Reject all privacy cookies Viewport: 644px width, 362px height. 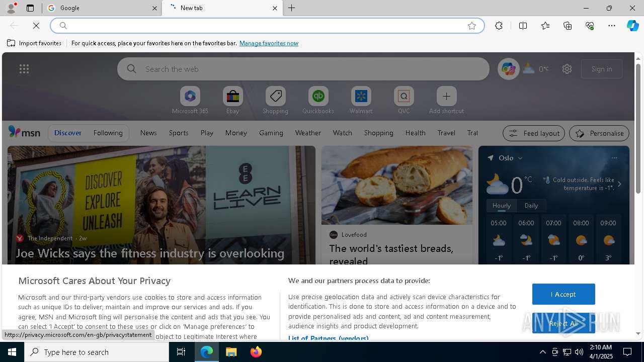coord(563,323)
